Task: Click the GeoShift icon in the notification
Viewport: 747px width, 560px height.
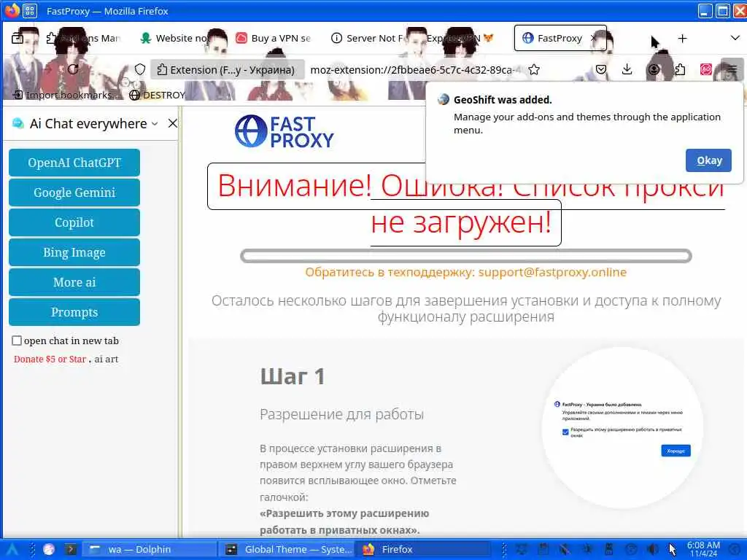Action: (x=444, y=99)
